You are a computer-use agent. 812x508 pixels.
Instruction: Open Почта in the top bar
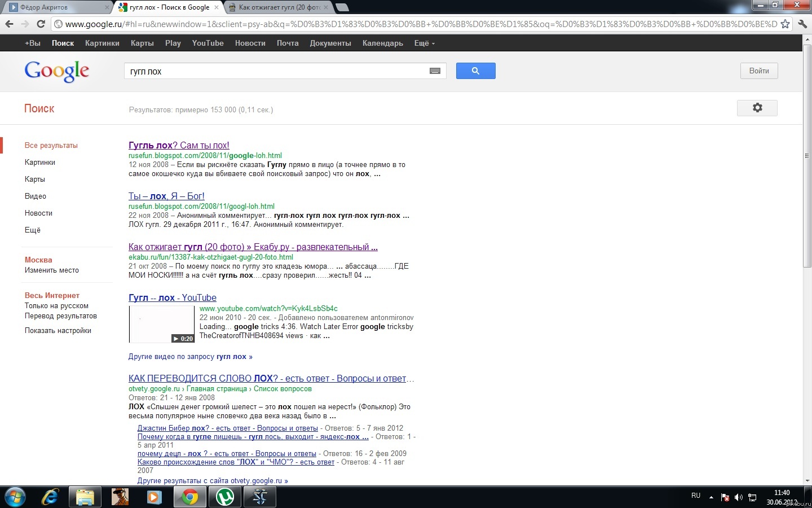point(288,43)
